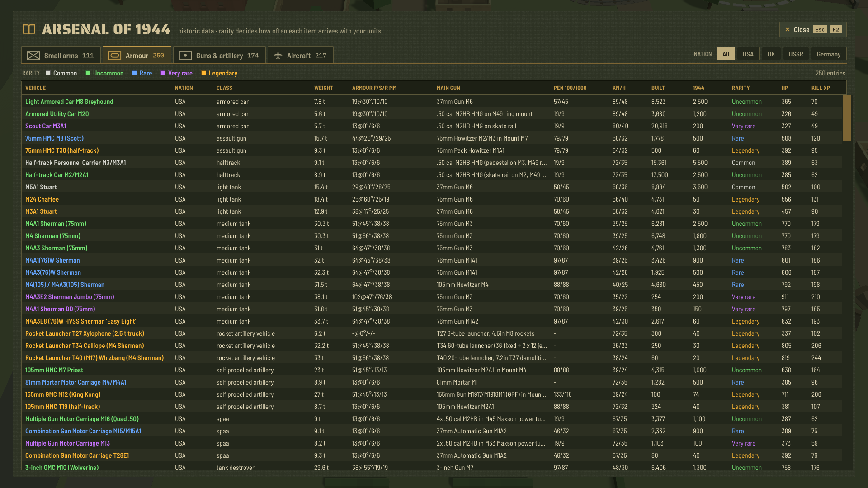Filter vehicles by USSR nation
This screenshot has height=488, width=868.
(796, 54)
